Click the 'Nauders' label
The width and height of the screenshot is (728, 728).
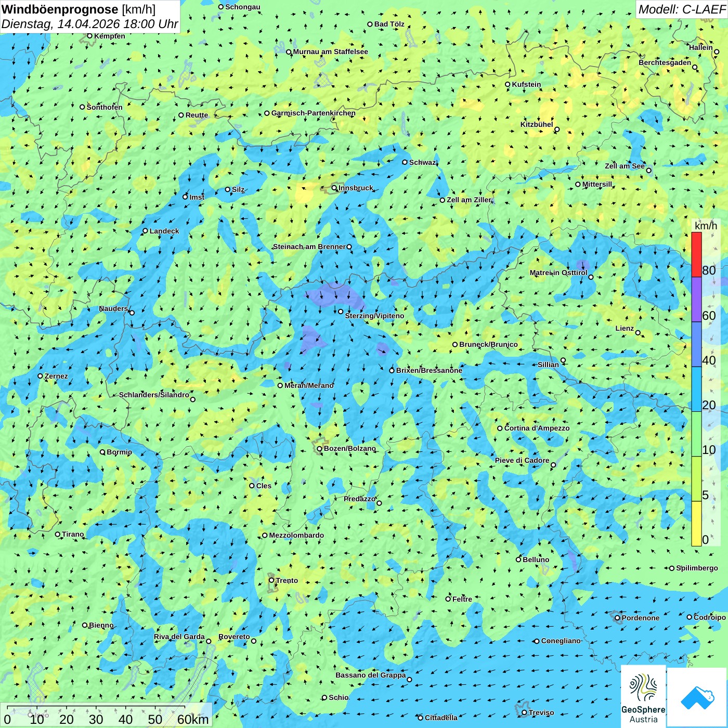[x=113, y=308]
